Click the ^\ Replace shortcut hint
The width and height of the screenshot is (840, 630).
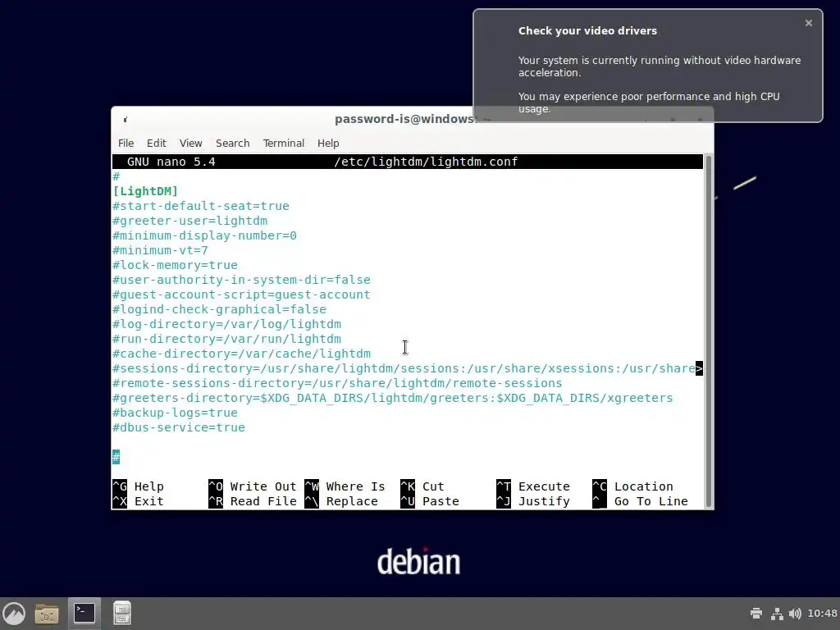pos(341,501)
